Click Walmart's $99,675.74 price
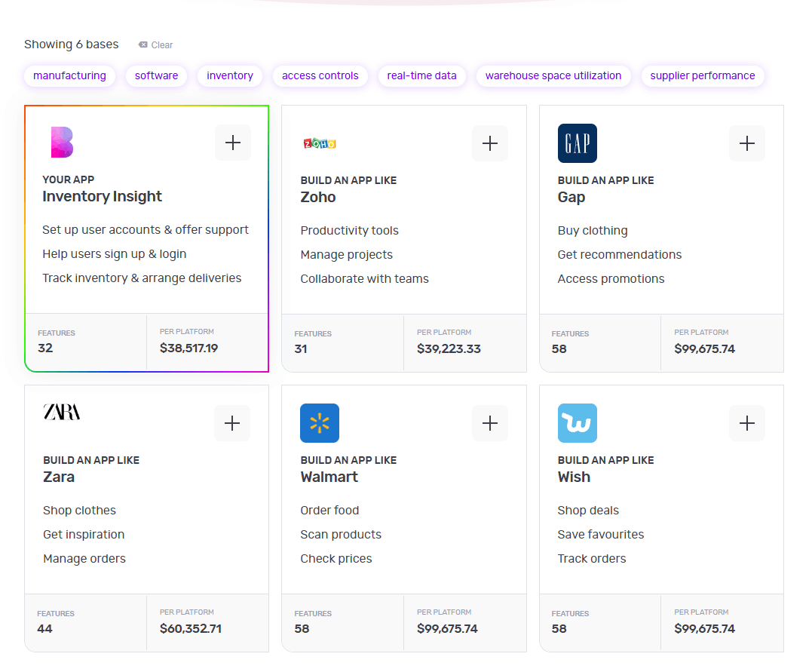812x669 pixels. point(447,628)
